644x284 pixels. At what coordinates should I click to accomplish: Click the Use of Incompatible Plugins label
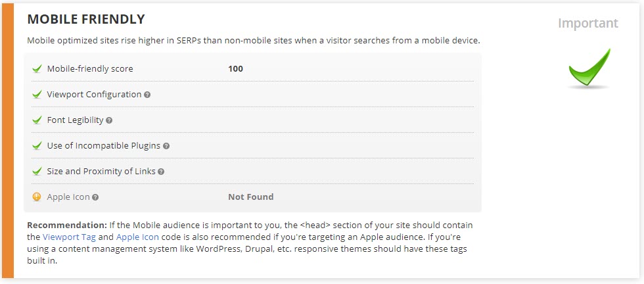tap(103, 146)
